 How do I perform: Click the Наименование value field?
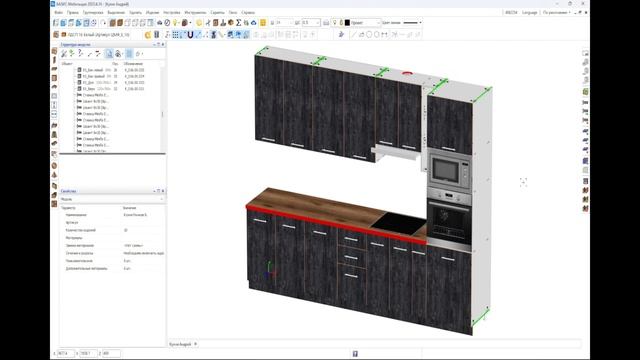(143, 215)
